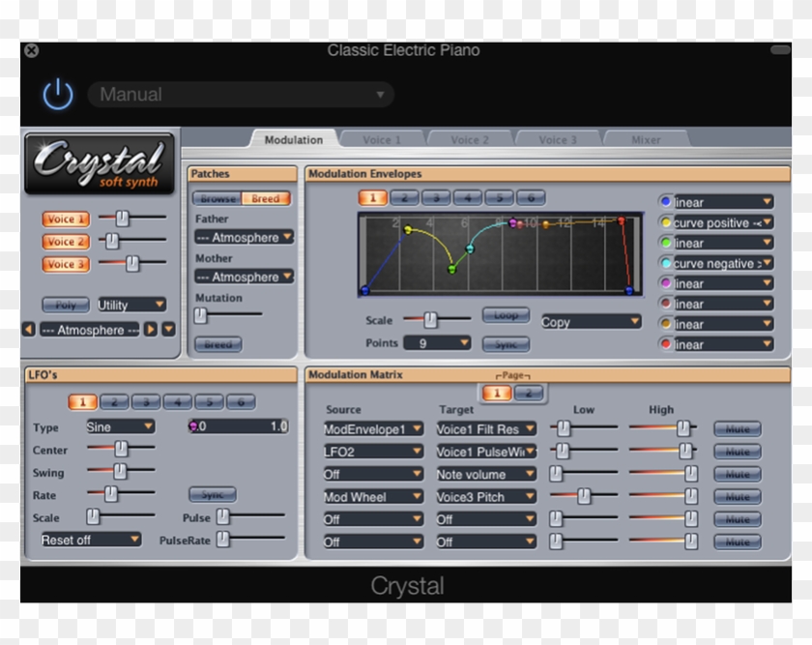Go to Modulation Matrix page 2
This screenshot has width=812, height=645.
(528, 394)
